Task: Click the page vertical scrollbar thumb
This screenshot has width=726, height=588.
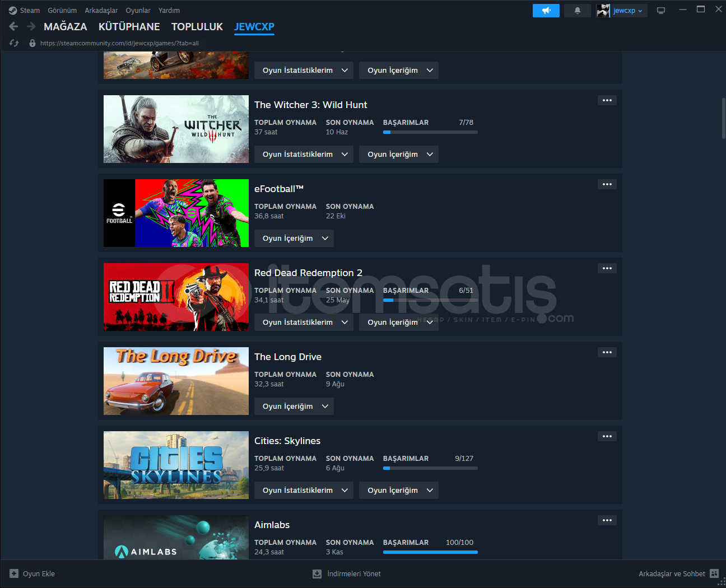Action: tap(723, 118)
